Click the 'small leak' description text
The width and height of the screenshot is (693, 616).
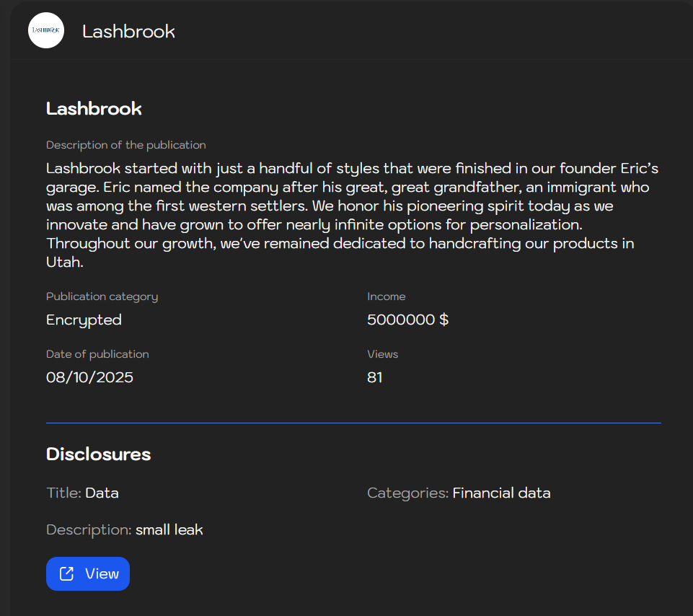coord(169,530)
